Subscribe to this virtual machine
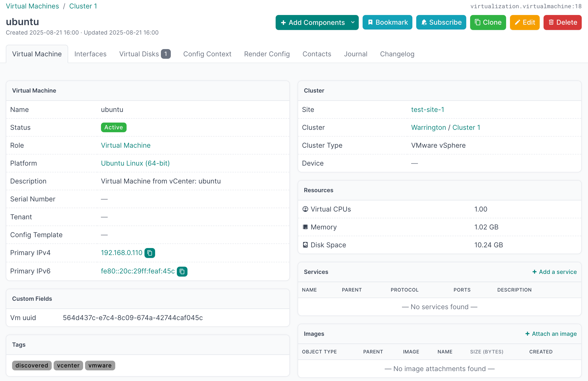 [x=441, y=22]
